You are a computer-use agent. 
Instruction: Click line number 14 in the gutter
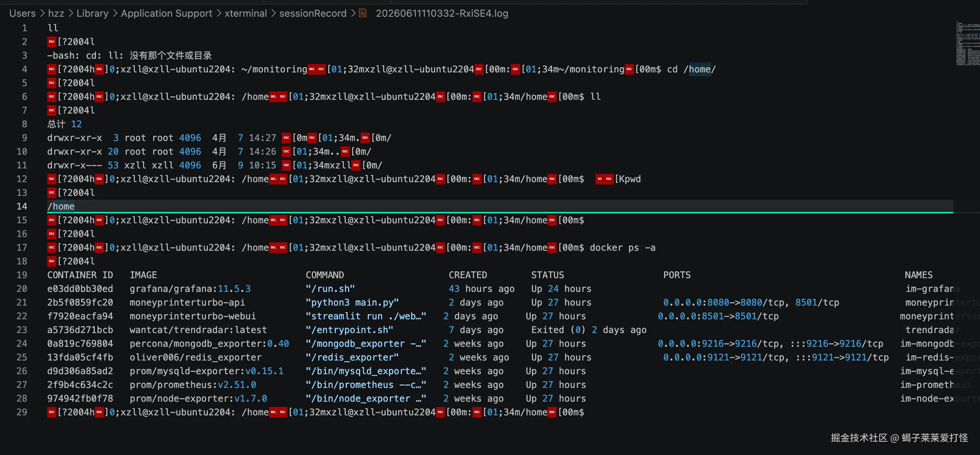pos(22,207)
